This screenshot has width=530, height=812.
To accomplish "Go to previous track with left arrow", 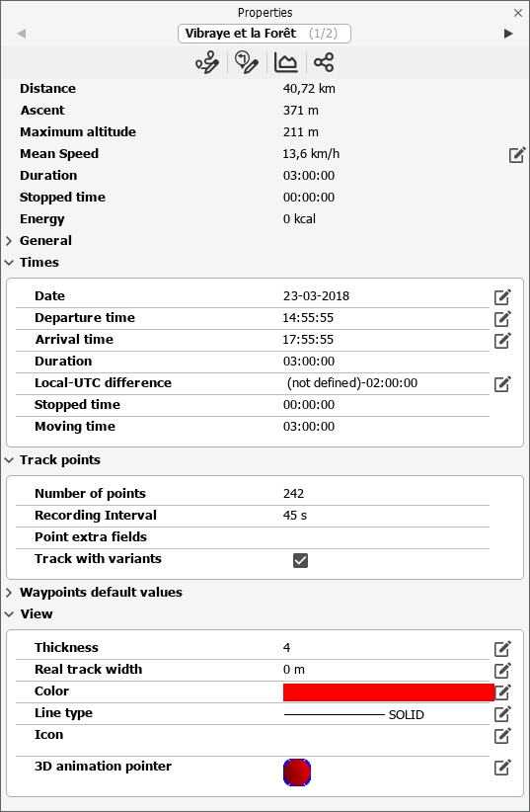I will tap(22, 34).
